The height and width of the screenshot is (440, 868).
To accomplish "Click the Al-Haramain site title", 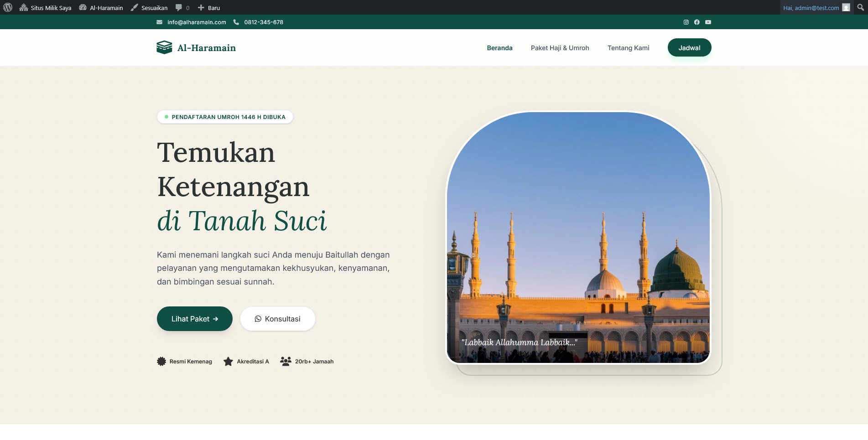I will coord(207,48).
